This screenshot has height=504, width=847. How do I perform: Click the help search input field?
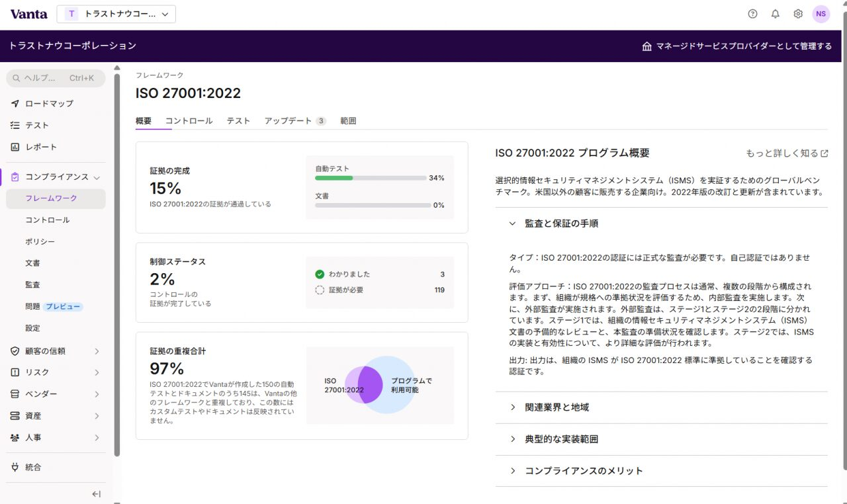tap(56, 78)
